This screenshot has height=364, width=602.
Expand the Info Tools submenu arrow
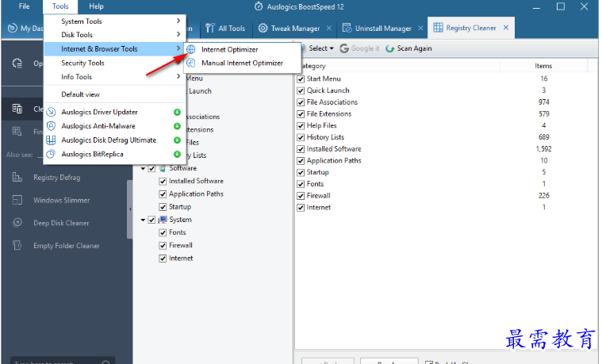click(178, 76)
